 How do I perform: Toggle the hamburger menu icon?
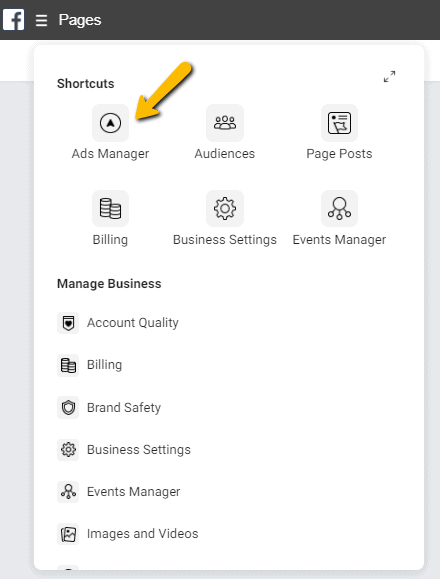coord(41,20)
